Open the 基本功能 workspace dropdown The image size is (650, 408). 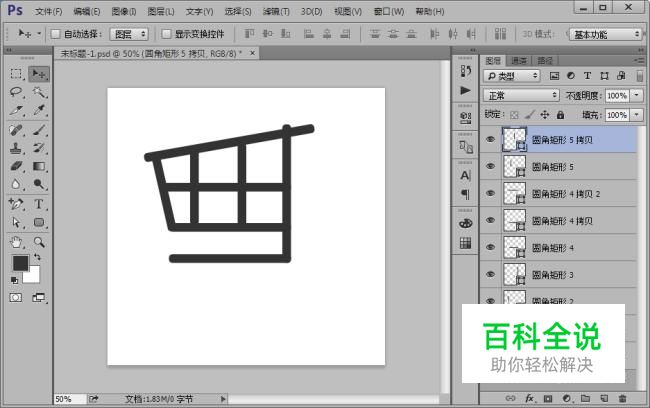click(x=606, y=34)
